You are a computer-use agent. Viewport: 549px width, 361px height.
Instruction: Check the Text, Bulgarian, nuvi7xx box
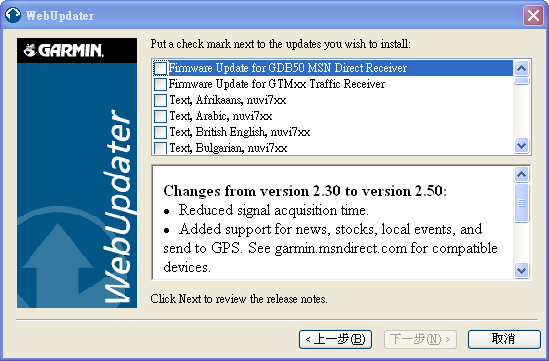(160, 148)
